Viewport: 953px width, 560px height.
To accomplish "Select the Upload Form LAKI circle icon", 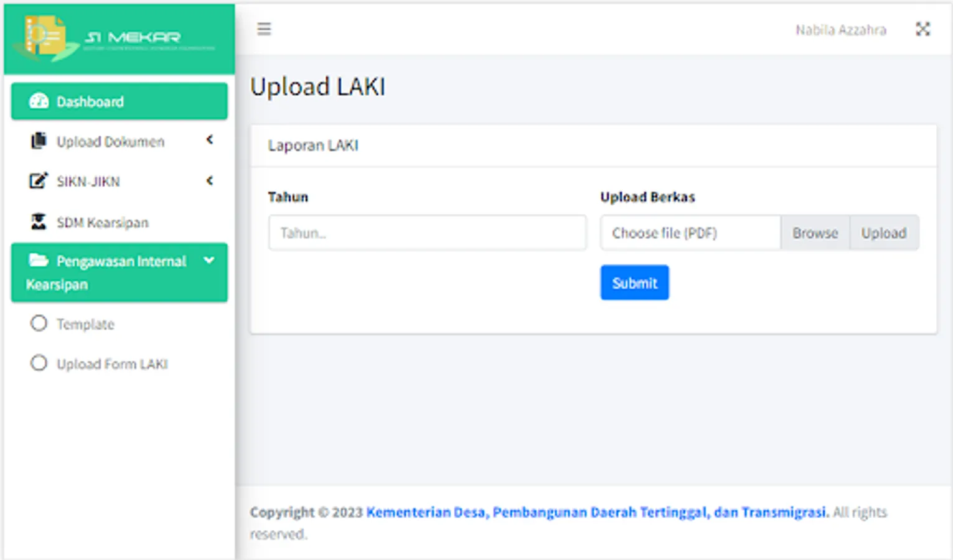I will (x=39, y=363).
